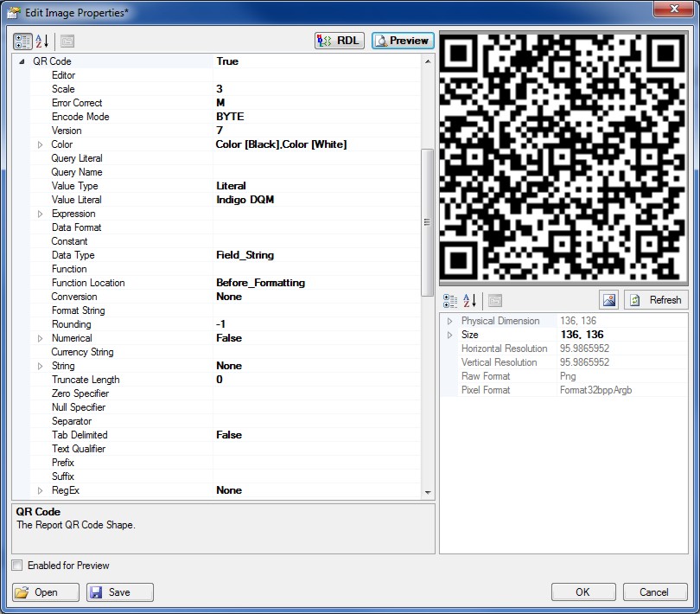Expand the Color property node
Viewport: 700px width, 614px height.
[40, 144]
